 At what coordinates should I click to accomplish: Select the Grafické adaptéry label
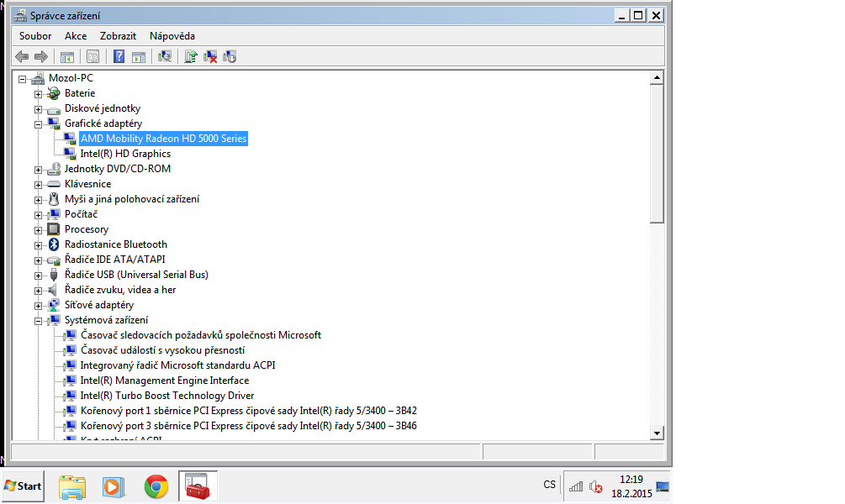[x=103, y=123]
